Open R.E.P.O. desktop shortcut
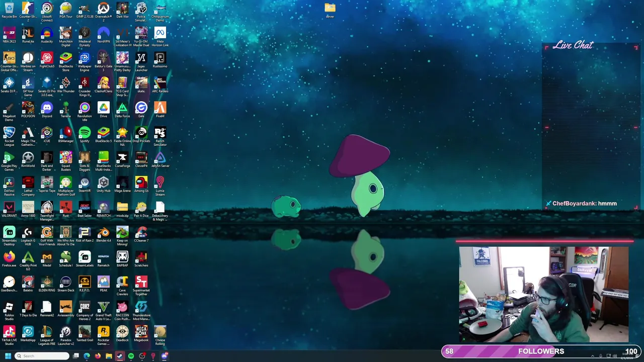This screenshot has height=362, width=644. (x=85, y=284)
